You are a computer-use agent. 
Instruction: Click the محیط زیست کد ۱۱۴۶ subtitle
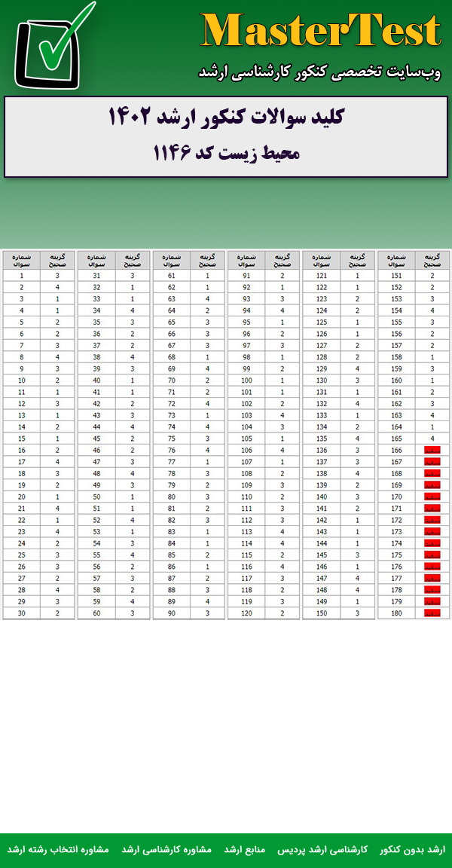226,153
